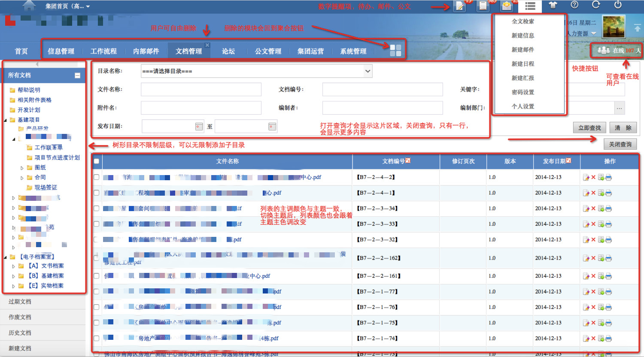Click the 文件名称 text input field
The image size is (644, 357).
(x=201, y=89)
